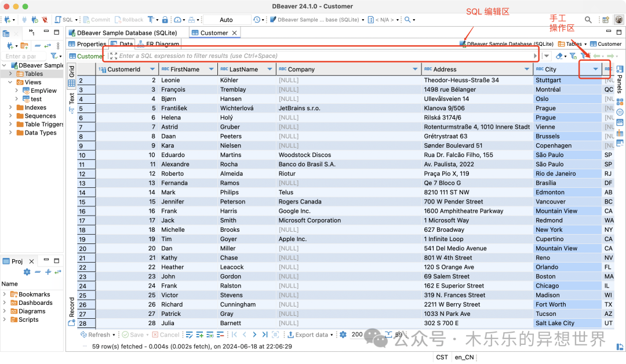This screenshot has width=626, height=364.
Task: Click the fetch size field showing 200
Action: (x=357, y=334)
